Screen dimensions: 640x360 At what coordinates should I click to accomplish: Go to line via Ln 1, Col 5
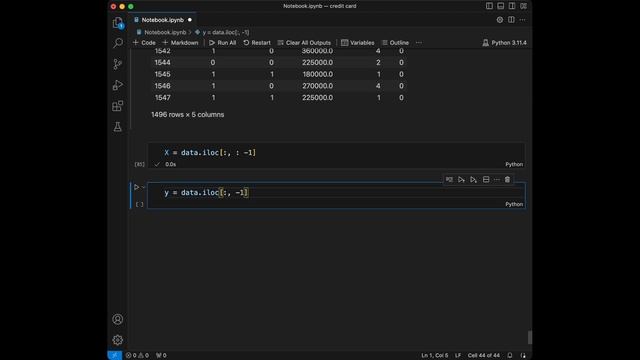coord(434,355)
